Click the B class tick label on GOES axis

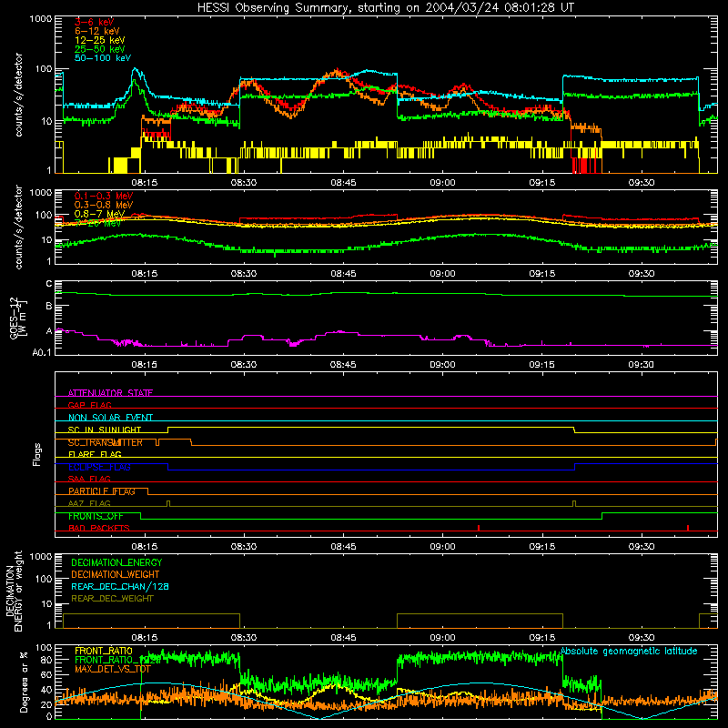49,307
